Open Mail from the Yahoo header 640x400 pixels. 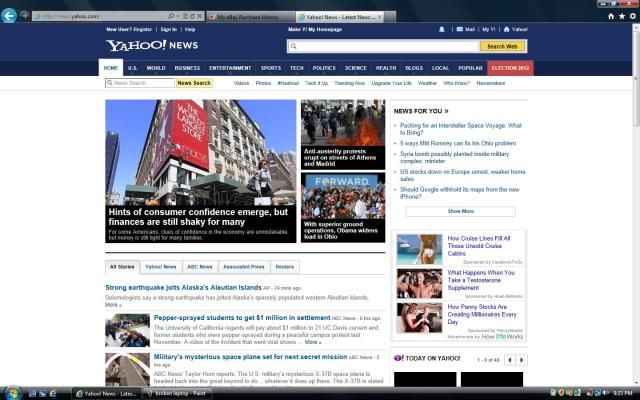pyautogui.click(x=466, y=29)
